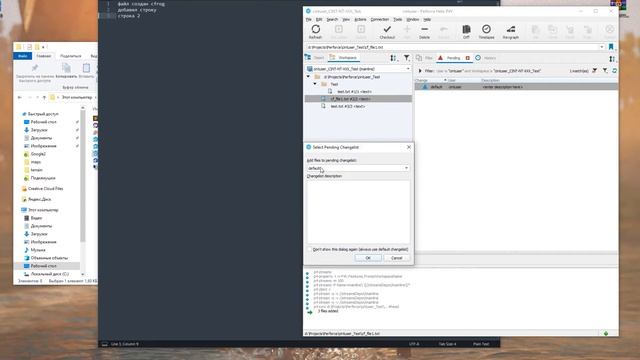Switch to the Files tab in right pane
The image size is (640, 360).
pos(424,58)
